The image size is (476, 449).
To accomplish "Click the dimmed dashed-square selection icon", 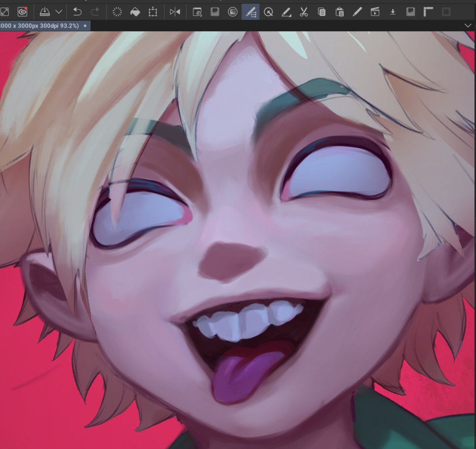I will [446, 12].
